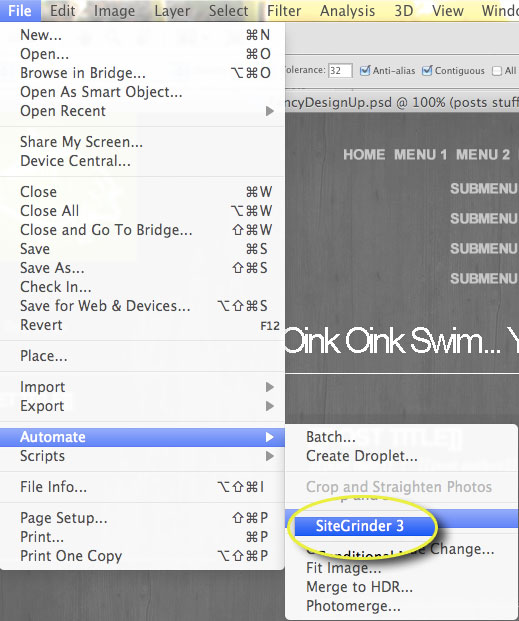Select Page Setup... menu item
The image size is (519, 621).
tap(142, 518)
